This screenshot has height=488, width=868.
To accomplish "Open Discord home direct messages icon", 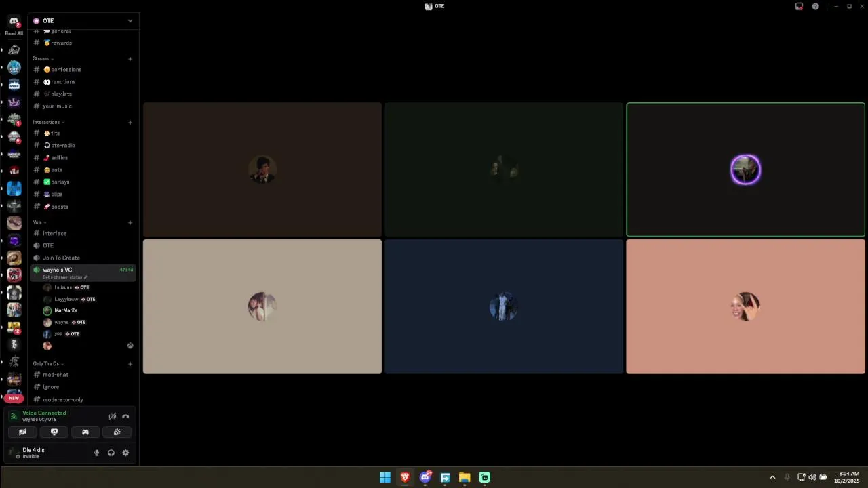I will pos(14,22).
